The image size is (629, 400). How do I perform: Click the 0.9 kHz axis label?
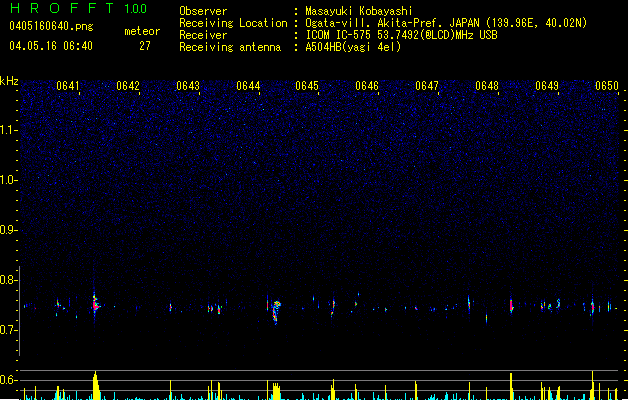pos(8,230)
